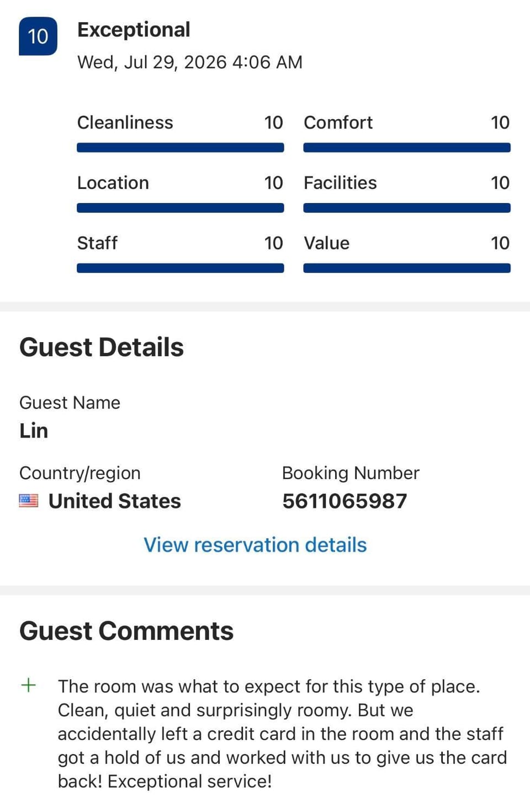This screenshot has width=530, height=812.
Task: Click the Staff rating bar
Action: point(181,268)
